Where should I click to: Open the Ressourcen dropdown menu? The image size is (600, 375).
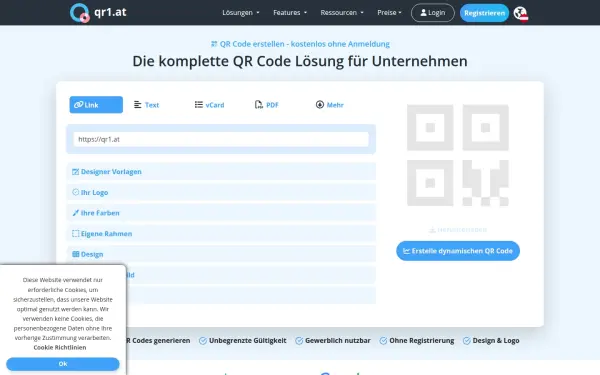(342, 13)
